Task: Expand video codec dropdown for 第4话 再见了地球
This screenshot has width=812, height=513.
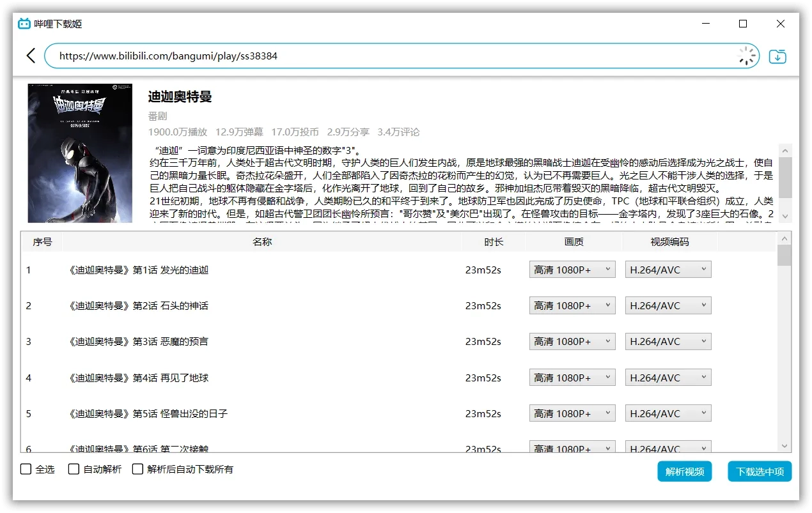Action: click(668, 378)
